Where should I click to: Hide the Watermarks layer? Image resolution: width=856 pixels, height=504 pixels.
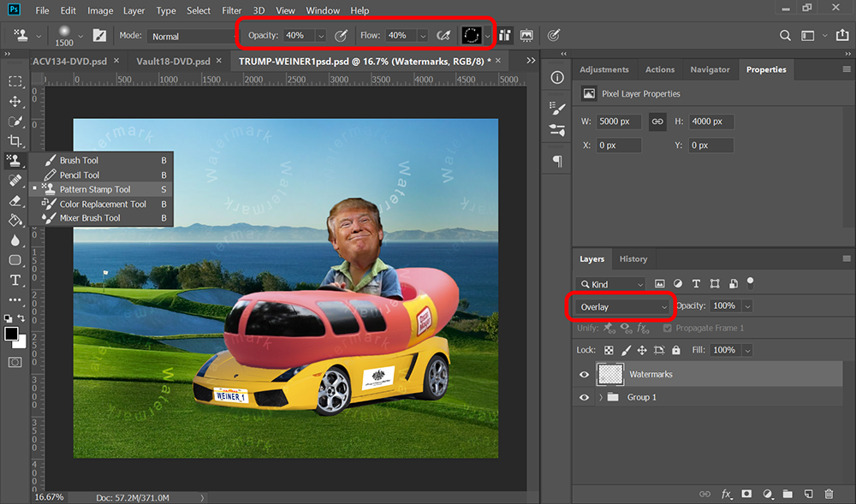click(585, 374)
